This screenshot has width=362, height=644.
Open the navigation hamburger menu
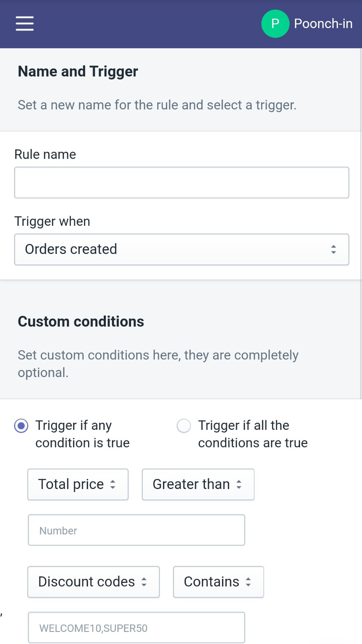pyautogui.click(x=24, y=24)
